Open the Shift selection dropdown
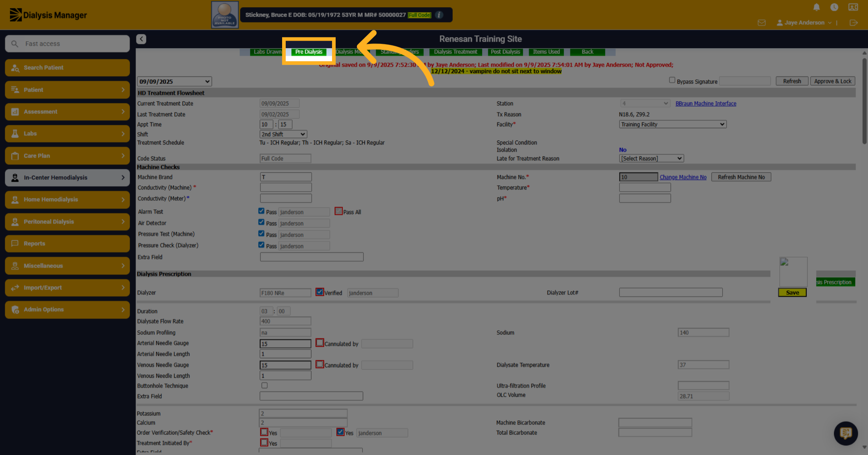The width and height of the screenshot is (868, 455). (283, 134)
